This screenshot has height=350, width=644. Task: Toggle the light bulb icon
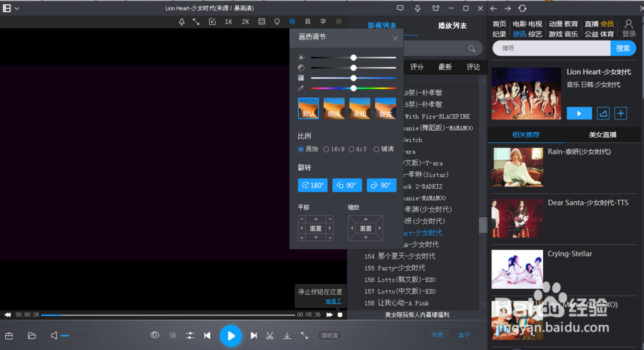point(277,21)
